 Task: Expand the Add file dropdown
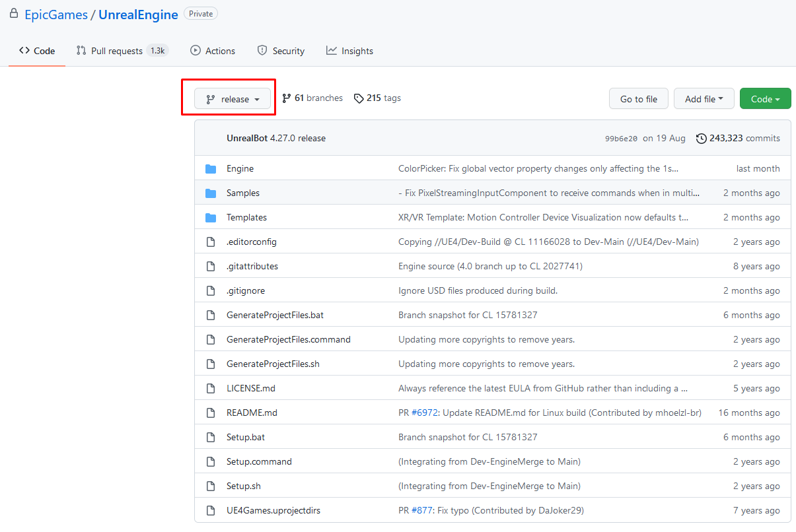704,99
